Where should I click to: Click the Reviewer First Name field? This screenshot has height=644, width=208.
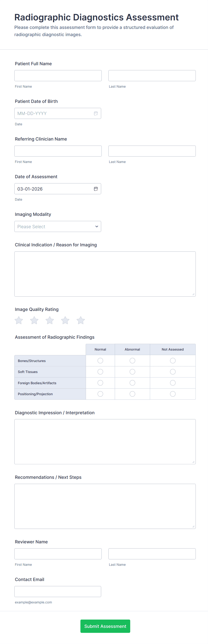[58, 553]
